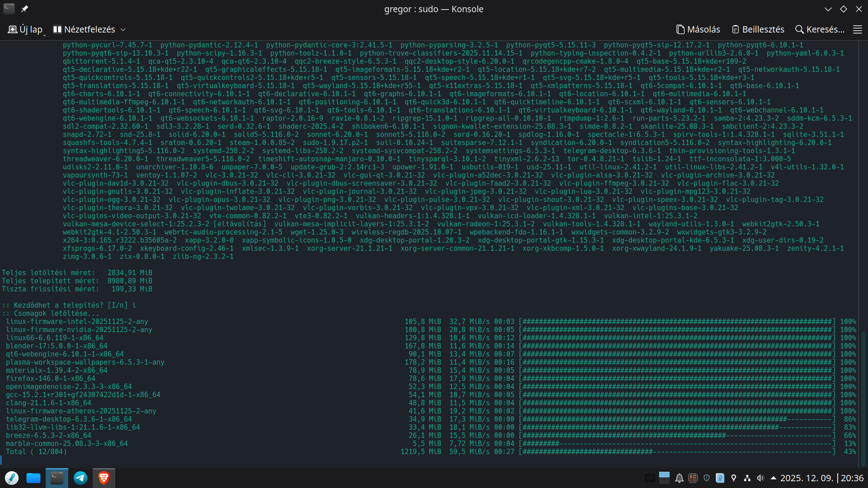The image size is (868, 488).
Task: Open the Konsole hamburger menu
Action: click(x=857, y=29)
